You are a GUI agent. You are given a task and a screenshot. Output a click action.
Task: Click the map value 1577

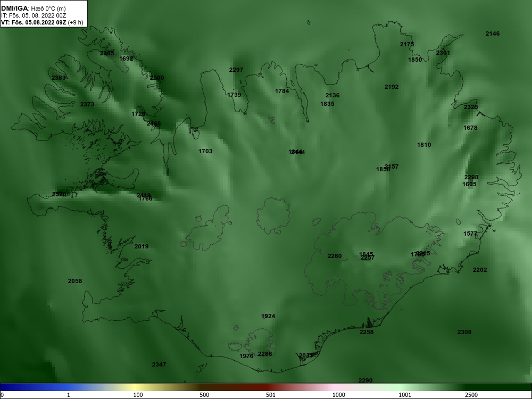pos(470,234)
